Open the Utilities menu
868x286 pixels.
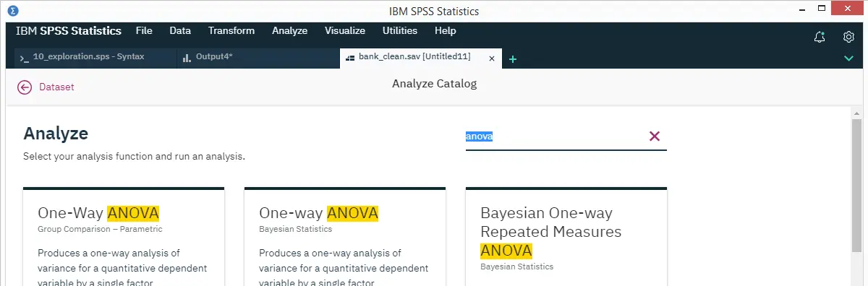tap(400, 31)
